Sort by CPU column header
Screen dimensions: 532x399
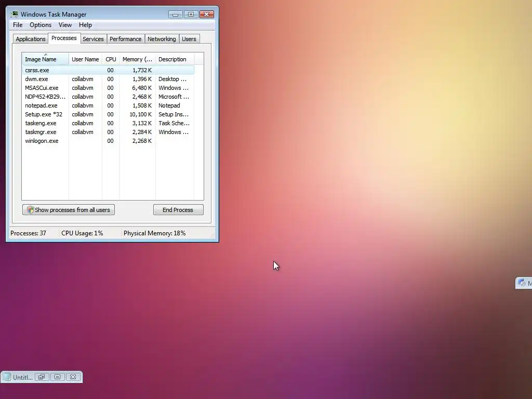coord(111,59)
